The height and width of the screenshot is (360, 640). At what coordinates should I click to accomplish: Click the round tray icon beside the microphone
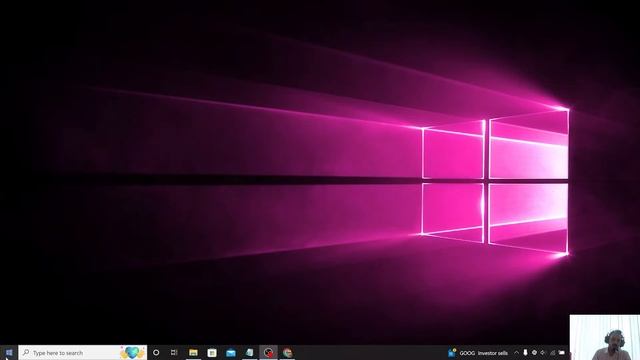534,353
